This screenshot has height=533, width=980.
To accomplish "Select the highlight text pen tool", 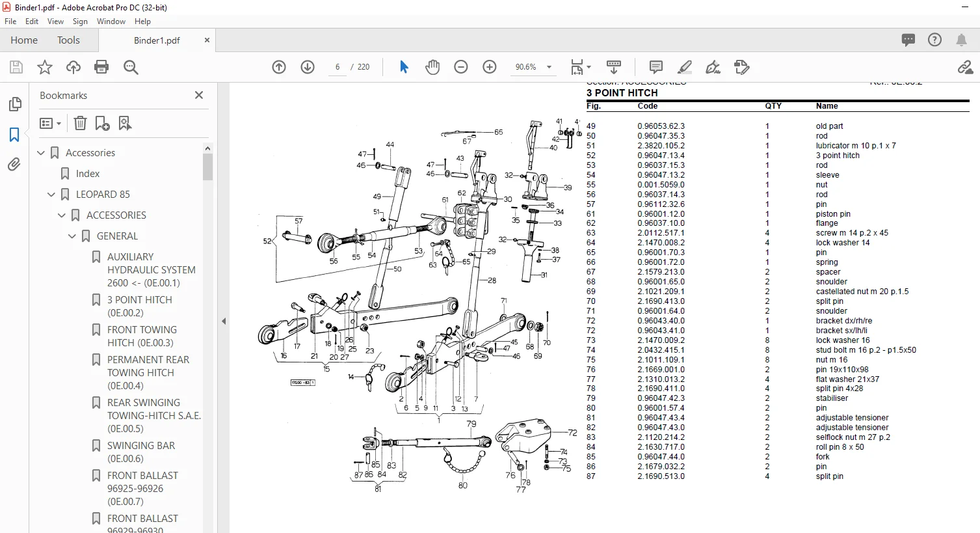I will pos(685,67).
